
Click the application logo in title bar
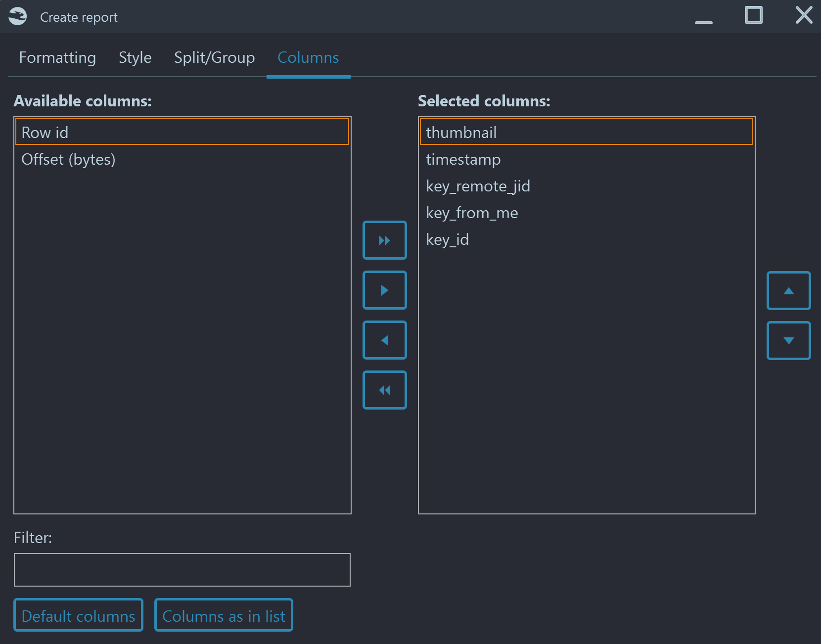point(18,16)
